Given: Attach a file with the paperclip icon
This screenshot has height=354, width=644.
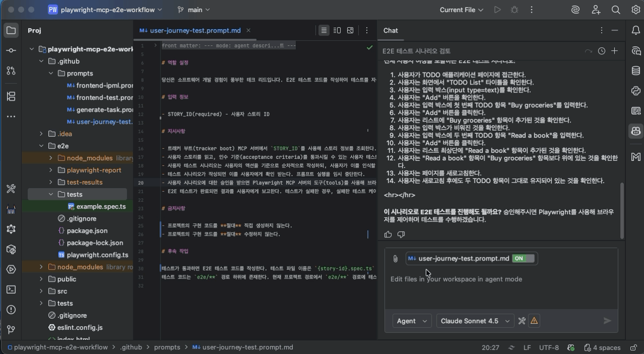Looking at the screenshot, I should (395, 258).
